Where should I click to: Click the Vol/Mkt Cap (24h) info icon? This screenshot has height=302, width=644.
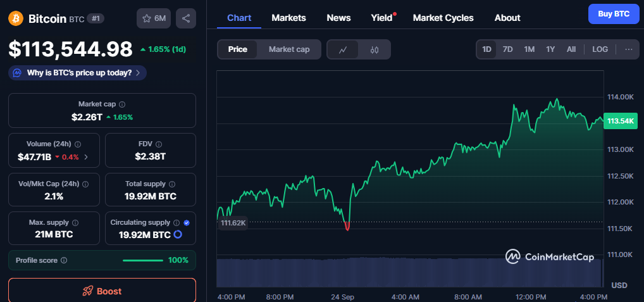click(85, 184)
